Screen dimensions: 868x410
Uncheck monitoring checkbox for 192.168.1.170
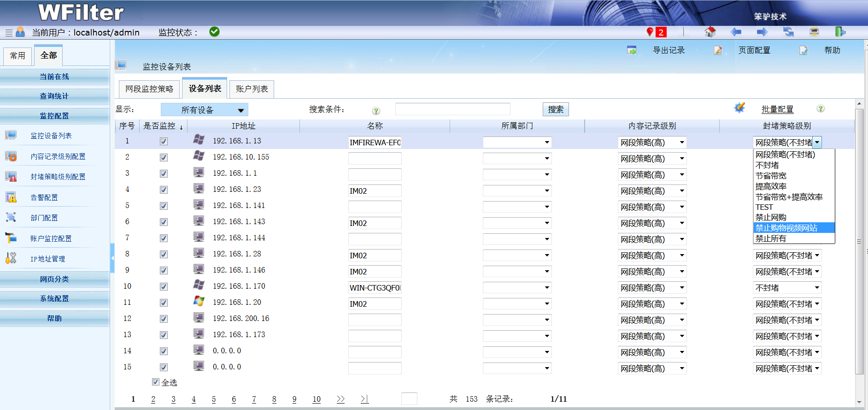coord(164,287)
